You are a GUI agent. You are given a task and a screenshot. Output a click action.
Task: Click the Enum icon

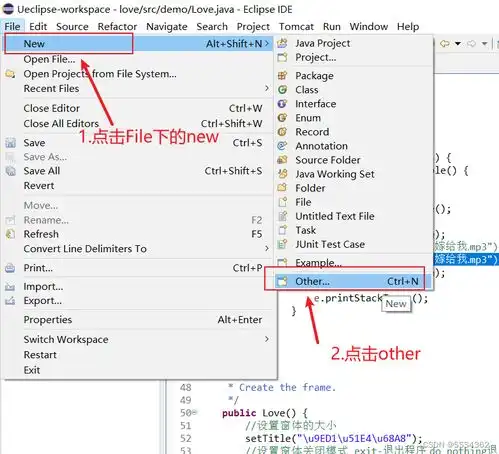point(282,118)
